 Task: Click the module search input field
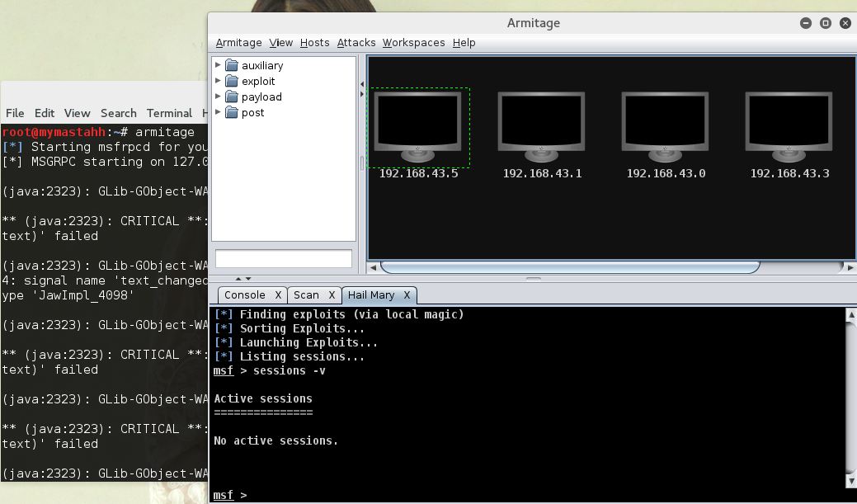(284, 258)
